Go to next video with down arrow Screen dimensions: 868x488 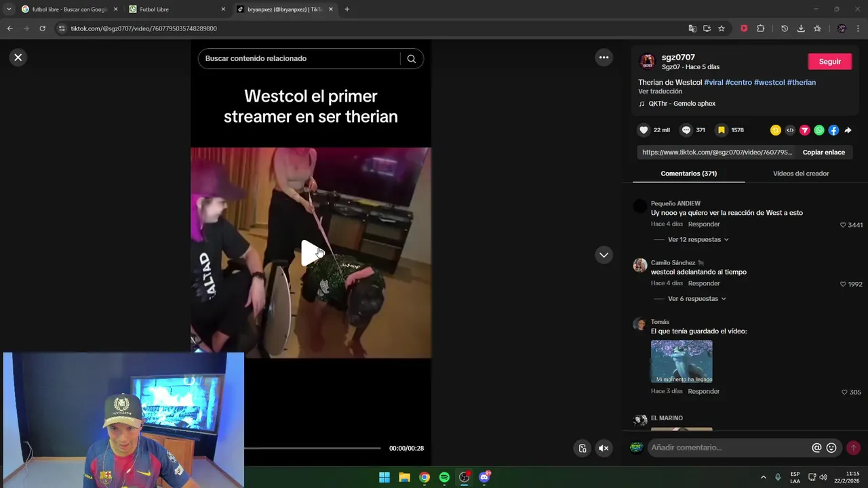click(604, 255)
